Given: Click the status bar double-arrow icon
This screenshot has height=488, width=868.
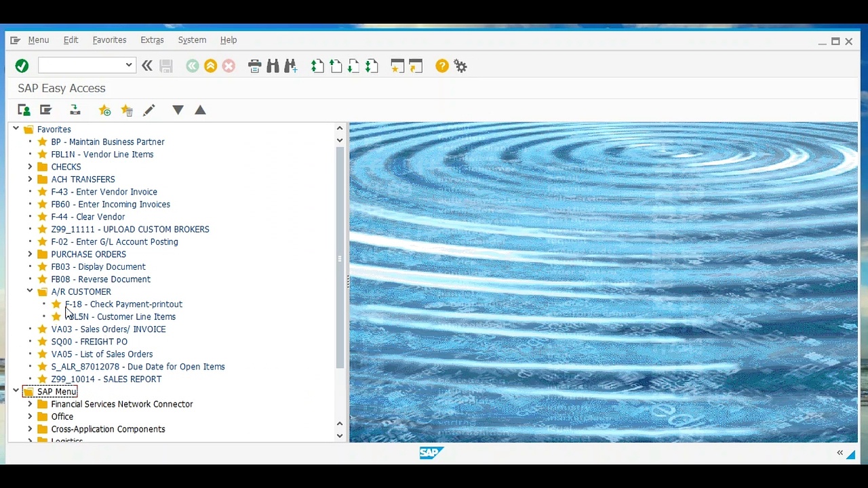Looking at the screenshot, I should click(840, 453).
